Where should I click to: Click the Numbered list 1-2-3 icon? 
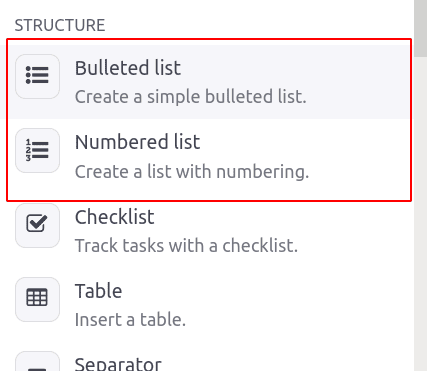37,150
